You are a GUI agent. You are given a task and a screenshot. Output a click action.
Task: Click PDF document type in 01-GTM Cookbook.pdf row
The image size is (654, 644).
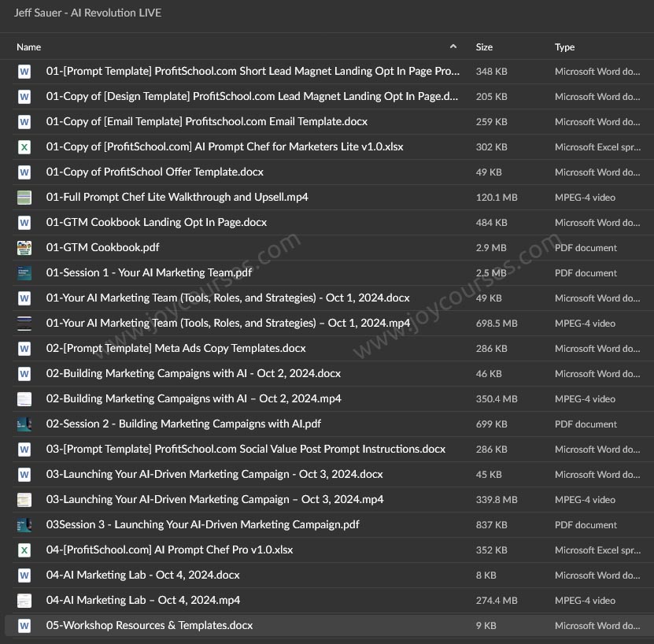pos(586,248)
